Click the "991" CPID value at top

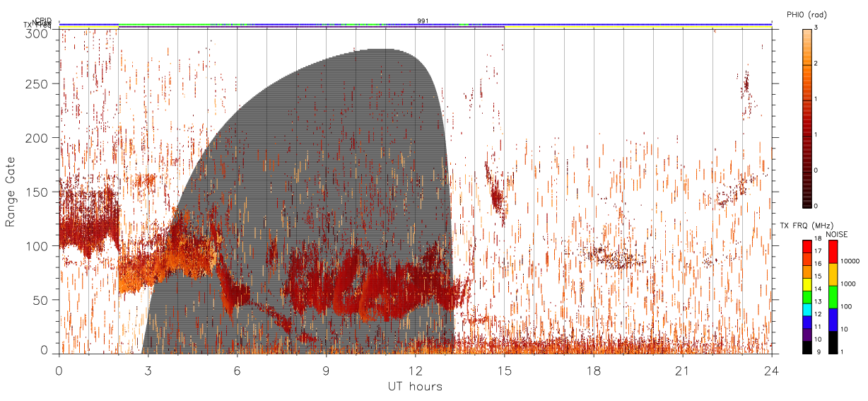(x=423, y=21)
